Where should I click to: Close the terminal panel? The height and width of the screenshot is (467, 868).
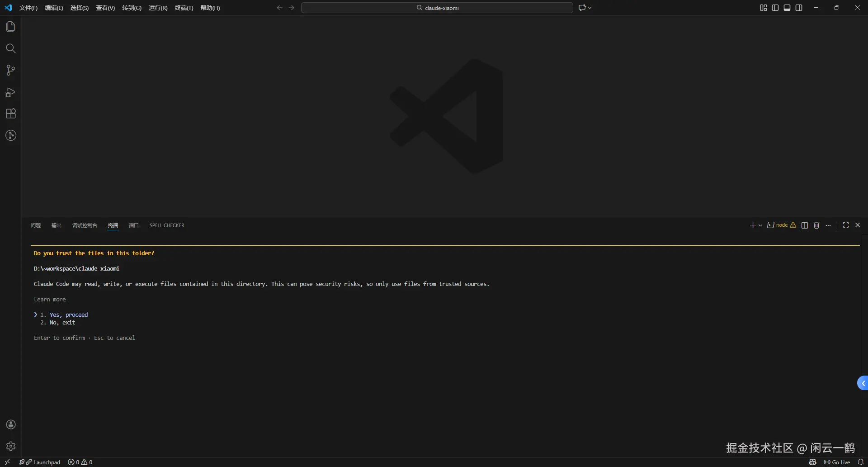pos(858,225)
